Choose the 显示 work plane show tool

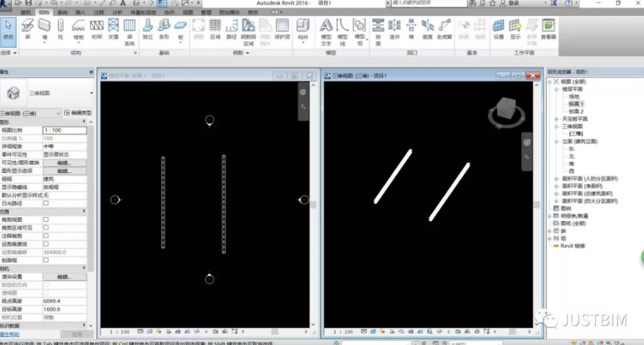515,29
